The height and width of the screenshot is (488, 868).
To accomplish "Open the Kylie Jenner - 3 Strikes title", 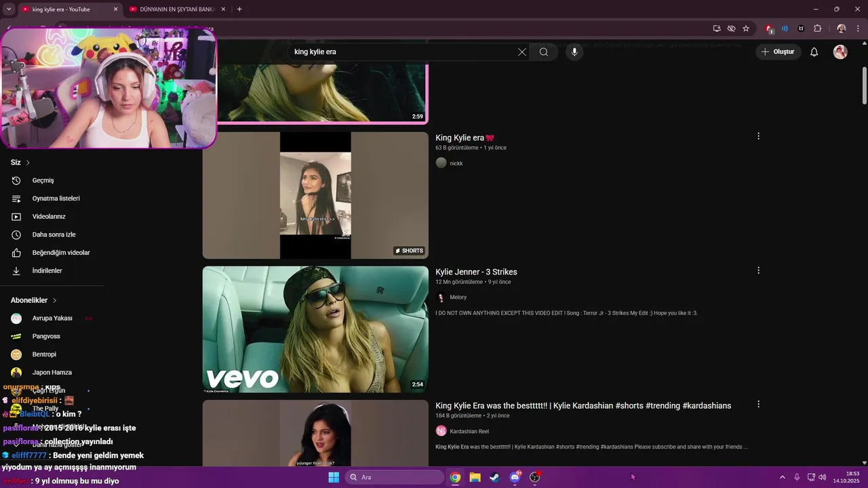I will point(476,272).
